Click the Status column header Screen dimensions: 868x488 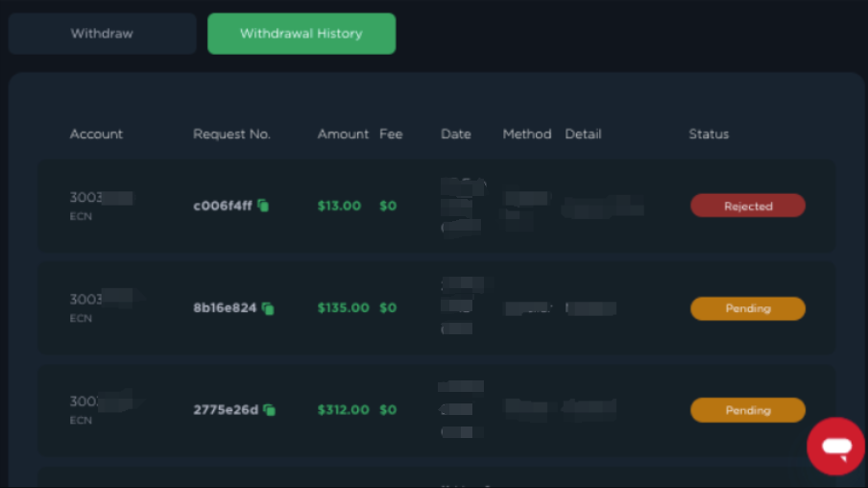click(x=709, y=134)
